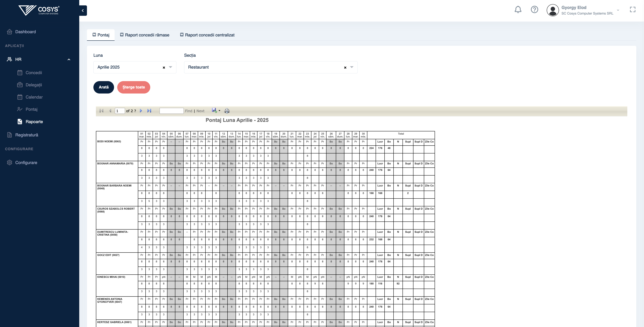Collapse the HR menu section

(69, 60)
